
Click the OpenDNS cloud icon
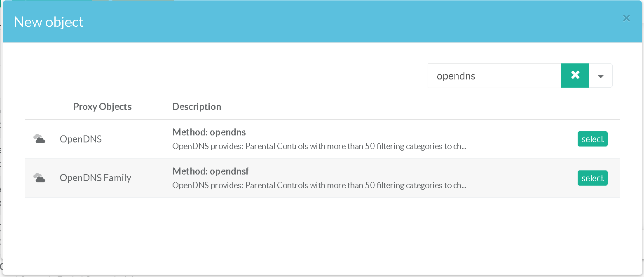tap(39, 139)
